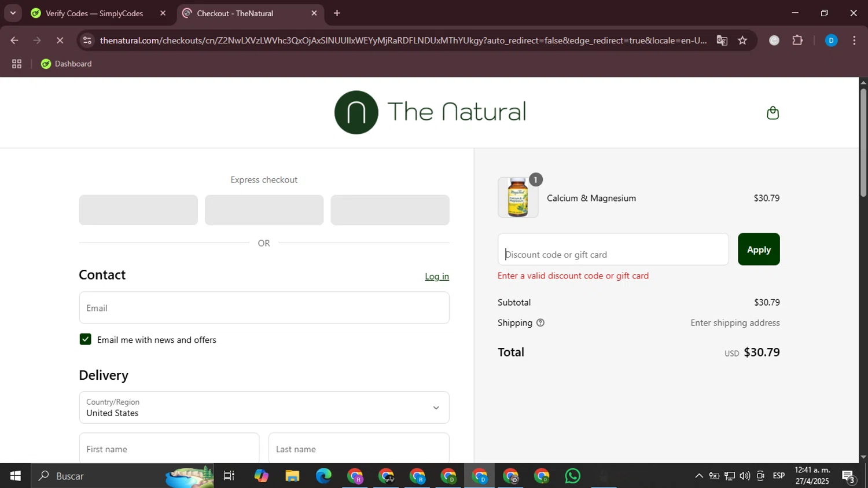
Task: Click the first express checkout button
Action: pyautogui.click(x=138, y=210)
